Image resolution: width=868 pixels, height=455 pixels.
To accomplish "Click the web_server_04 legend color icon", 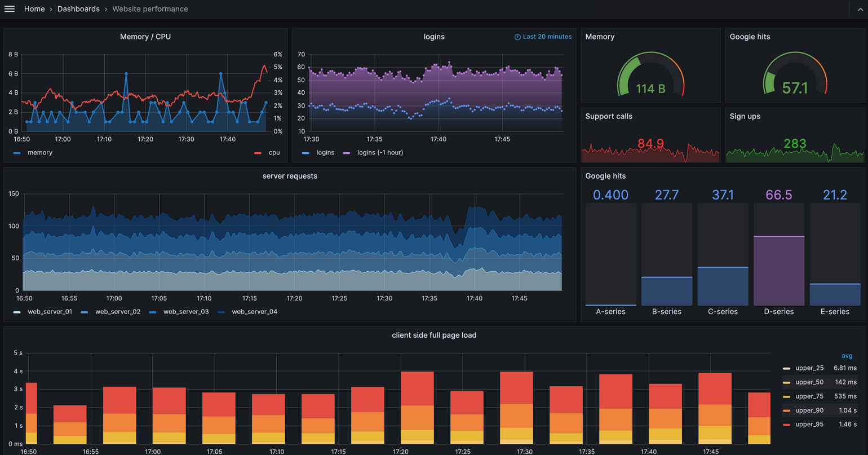I will coord(221,312).
